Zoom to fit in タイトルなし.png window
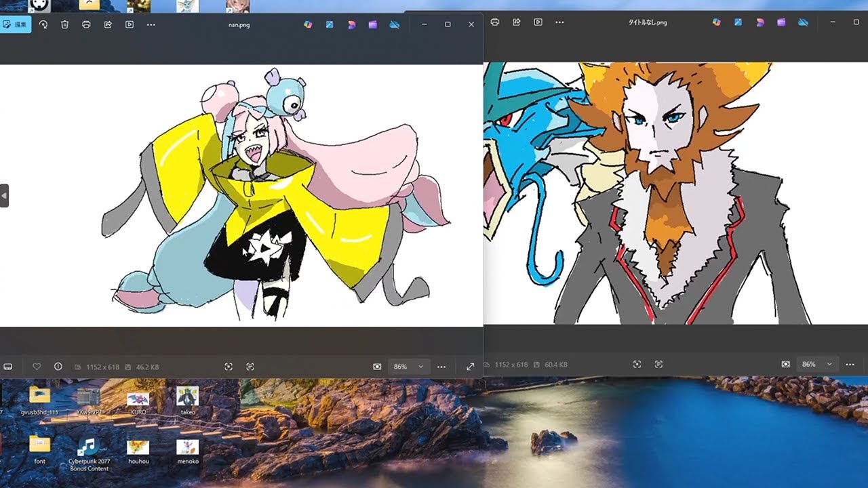Screen dimensions: 868x488 (x=637, y=364)
